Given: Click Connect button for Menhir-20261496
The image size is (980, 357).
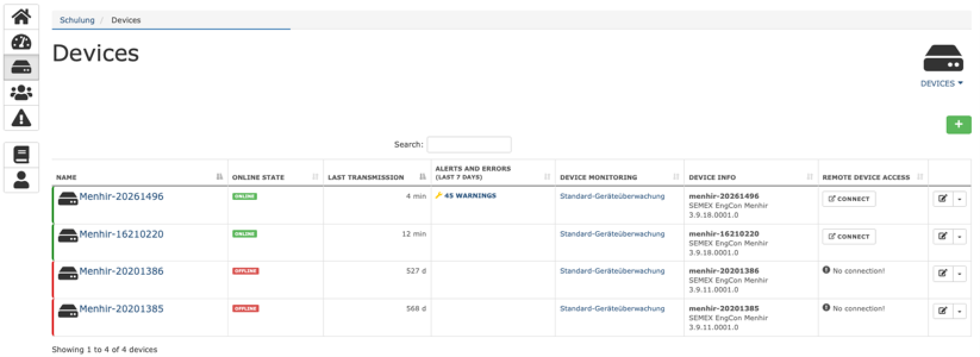Looking at the screenshot, I should click(848, 199).
